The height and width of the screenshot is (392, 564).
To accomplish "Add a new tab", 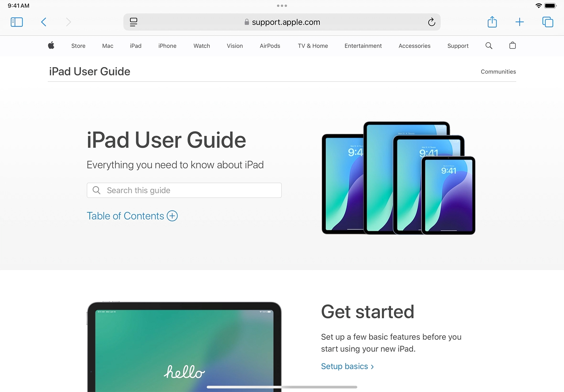I will click(x=519, y=22).
